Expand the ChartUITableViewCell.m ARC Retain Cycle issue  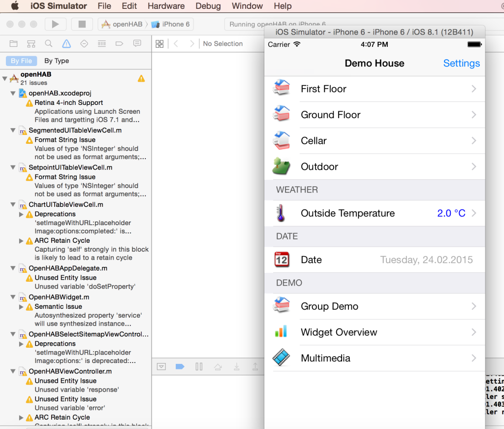point(21,241)
